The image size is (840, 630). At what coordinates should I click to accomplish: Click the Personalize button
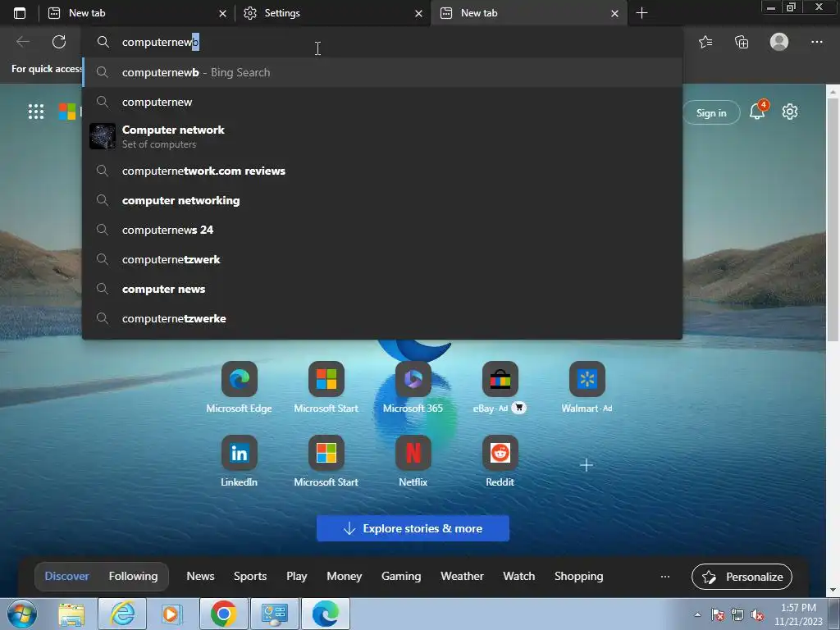(742, 577)
